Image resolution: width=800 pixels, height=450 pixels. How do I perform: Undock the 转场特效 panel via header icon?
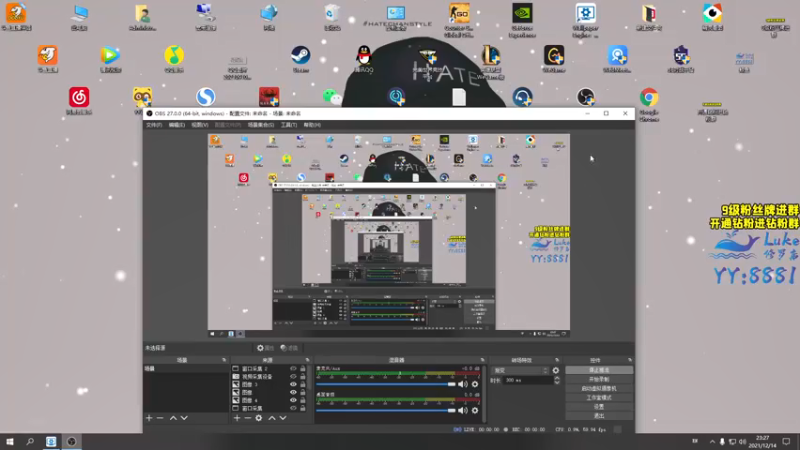[x=557, y=360]
